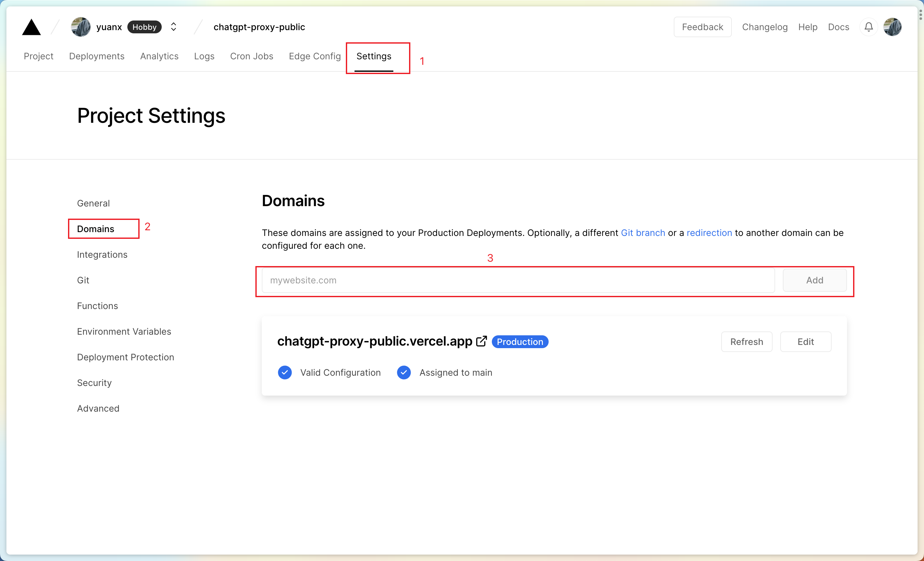Click the Valid Configuration checkmark icon
924x561 pixels.
click(285, 373)
